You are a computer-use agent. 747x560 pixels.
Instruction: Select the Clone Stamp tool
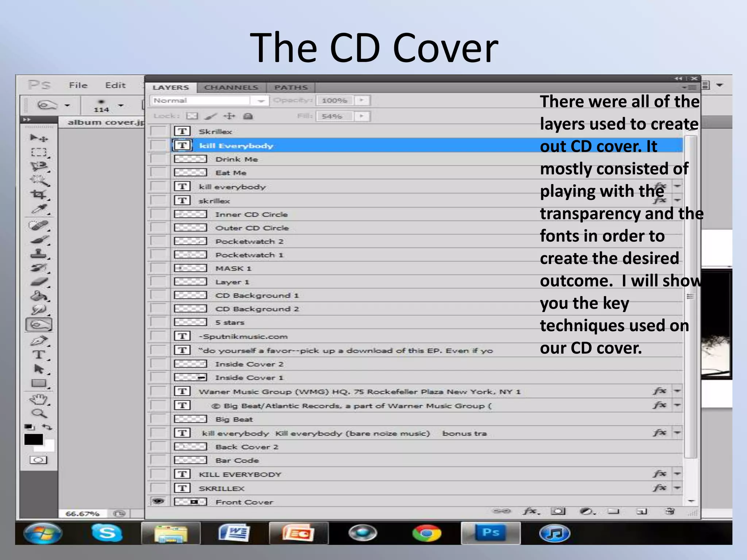(x=39, y=253)
